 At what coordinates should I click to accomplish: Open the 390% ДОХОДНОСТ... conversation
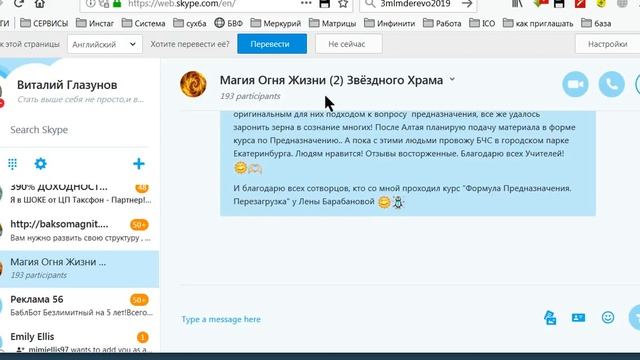point(80,194)
